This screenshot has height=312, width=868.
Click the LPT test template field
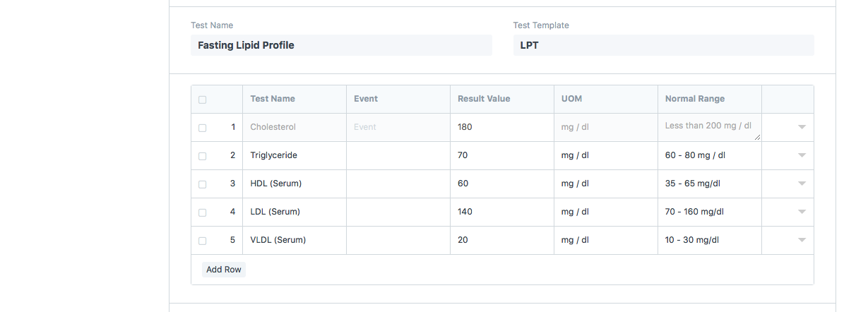coord(663,45)
